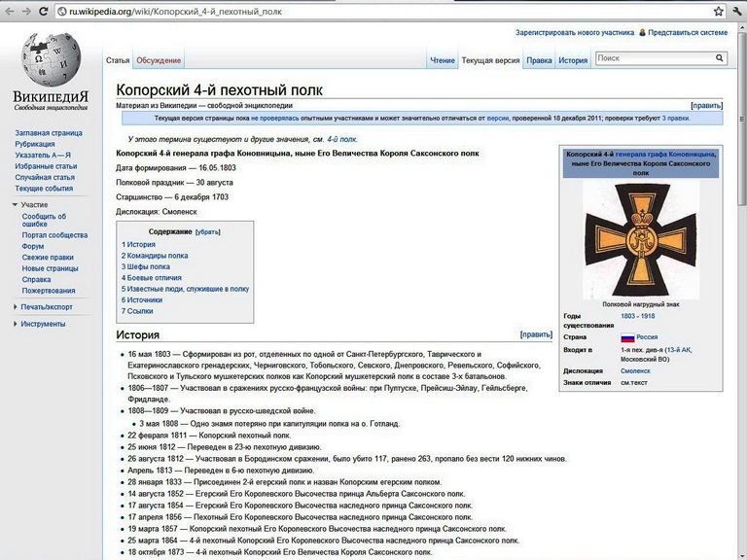
Task: Click не проверялась link in notice
Action: click(275, 118)
